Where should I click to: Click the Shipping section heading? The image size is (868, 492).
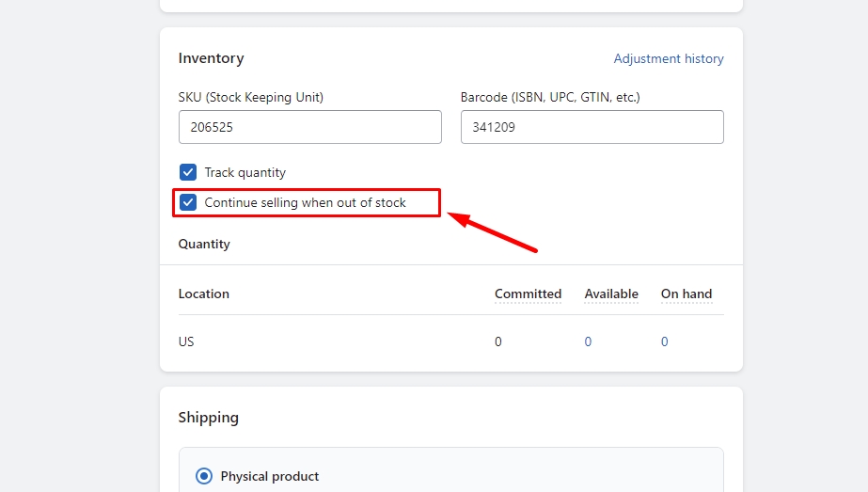(209, 418)
